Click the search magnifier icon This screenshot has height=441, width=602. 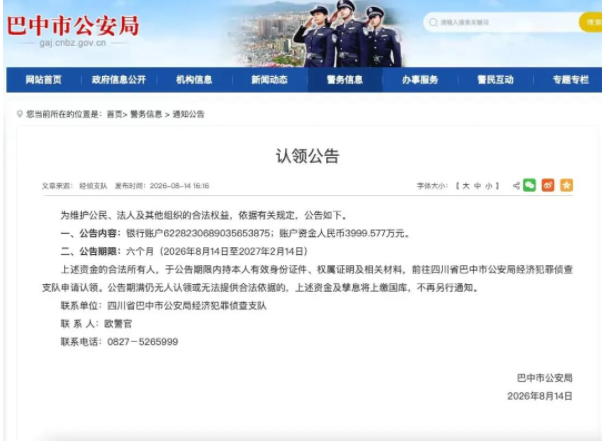433,22
